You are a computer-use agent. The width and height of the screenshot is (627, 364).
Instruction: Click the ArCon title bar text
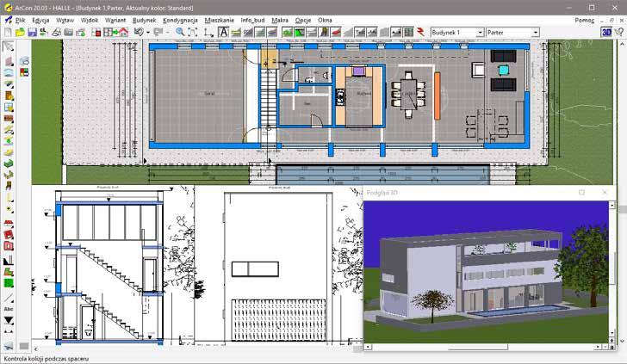104,8
